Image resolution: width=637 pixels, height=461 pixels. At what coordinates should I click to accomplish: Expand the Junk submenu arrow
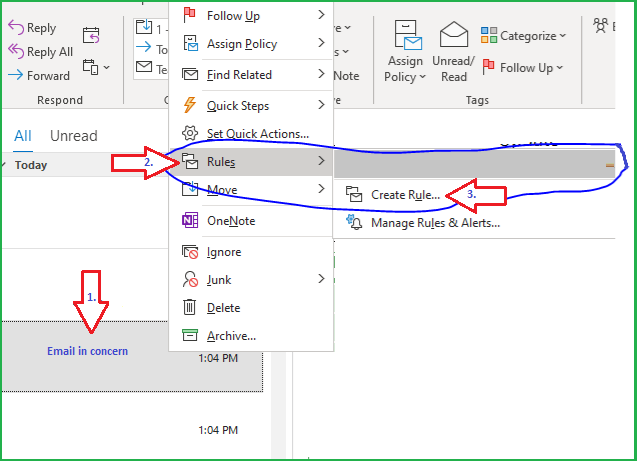pyautogui.click(x=321, y=279)
